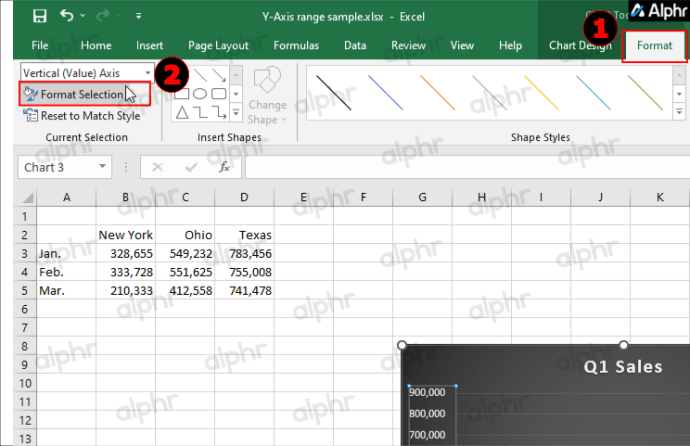690x446 pixels.
Task: Click cell containing 741,478
Action: click(244, 290)
